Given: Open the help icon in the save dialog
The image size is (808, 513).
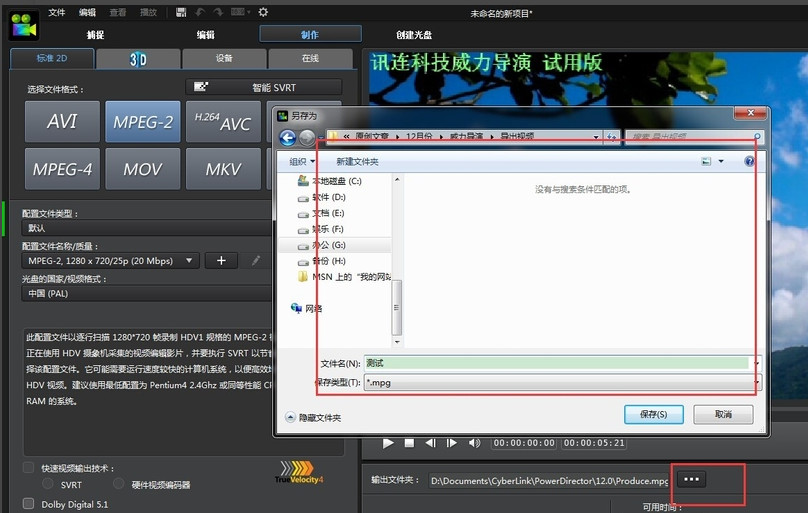Looking at the screenshot, I should point(748,161).
